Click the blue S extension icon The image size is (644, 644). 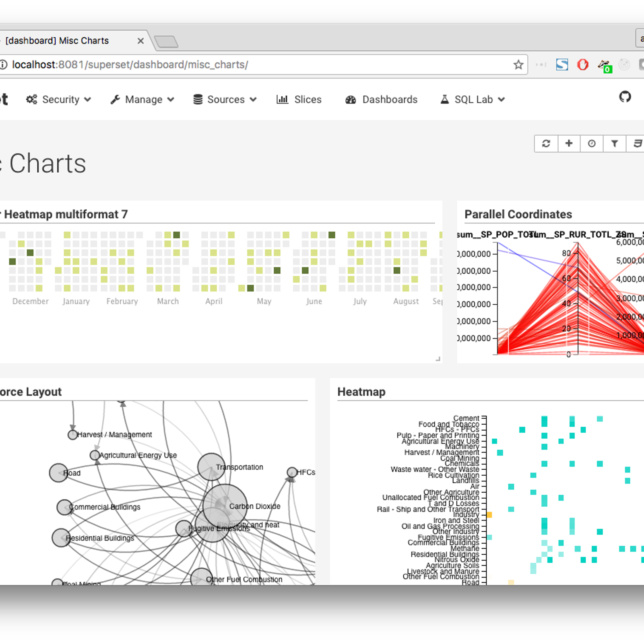562,64
